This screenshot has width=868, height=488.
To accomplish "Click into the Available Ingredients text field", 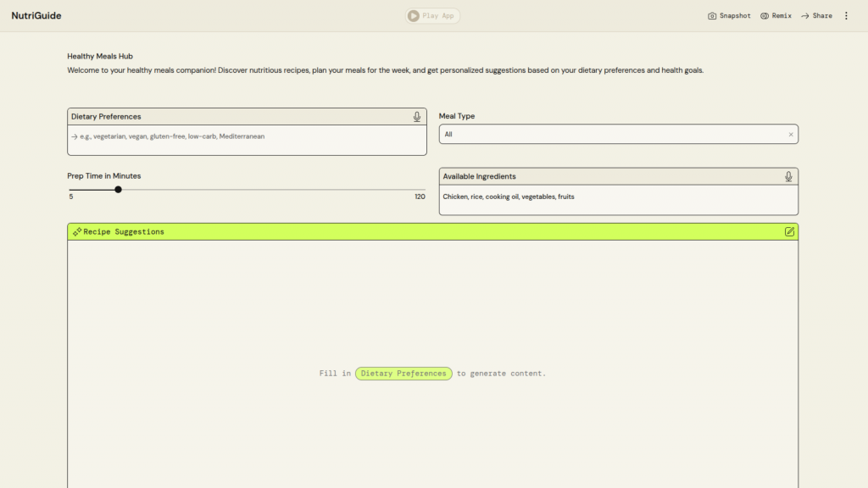I will (x=617, y=200).
